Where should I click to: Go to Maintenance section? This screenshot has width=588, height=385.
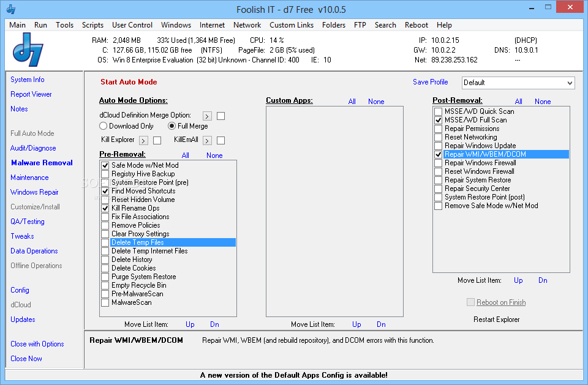coord(29,178)
